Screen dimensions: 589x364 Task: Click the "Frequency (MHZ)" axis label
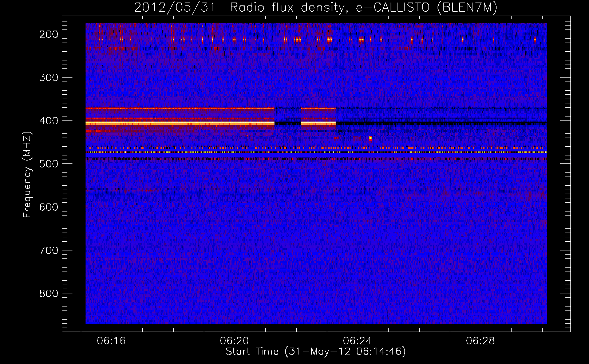click(27, 174)
